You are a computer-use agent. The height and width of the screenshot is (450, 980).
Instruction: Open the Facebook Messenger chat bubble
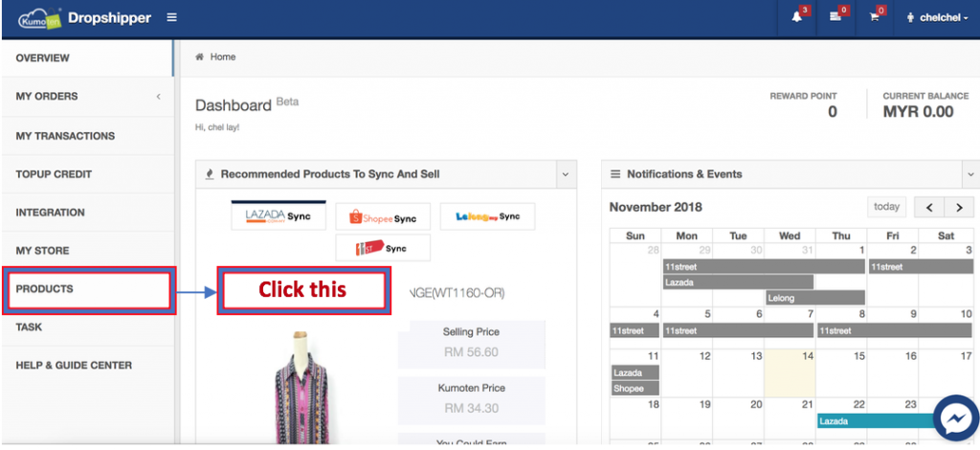tap(956, 419)
